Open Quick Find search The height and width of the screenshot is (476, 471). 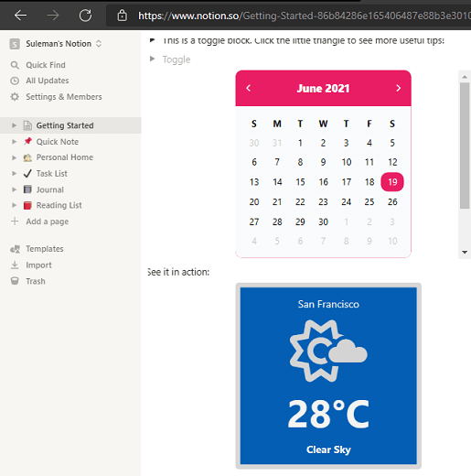[46, 65]
